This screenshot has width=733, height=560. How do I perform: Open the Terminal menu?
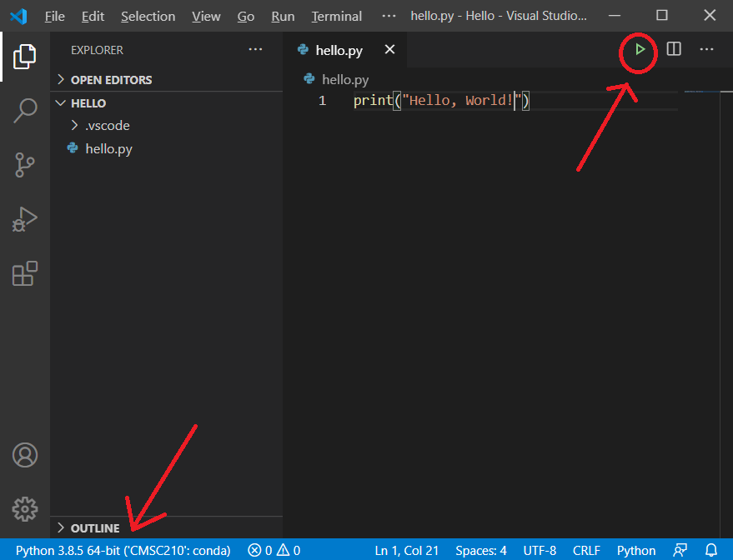coord(337,16)
